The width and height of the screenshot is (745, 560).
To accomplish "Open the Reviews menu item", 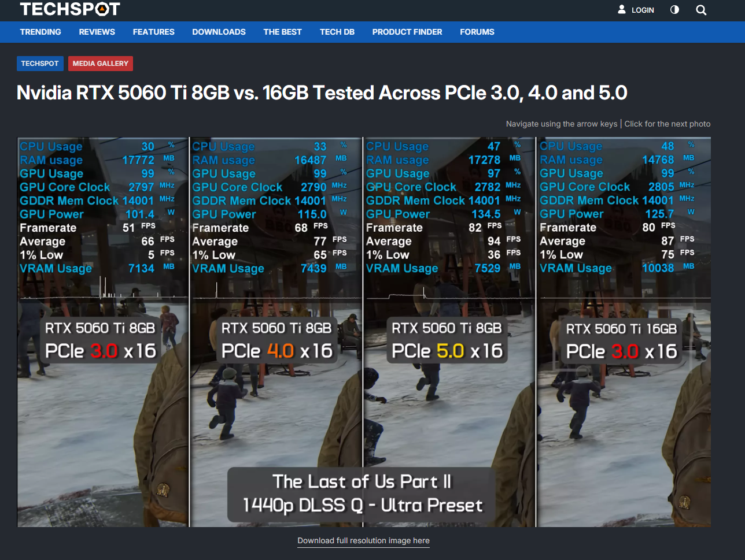I will point(97,32).
